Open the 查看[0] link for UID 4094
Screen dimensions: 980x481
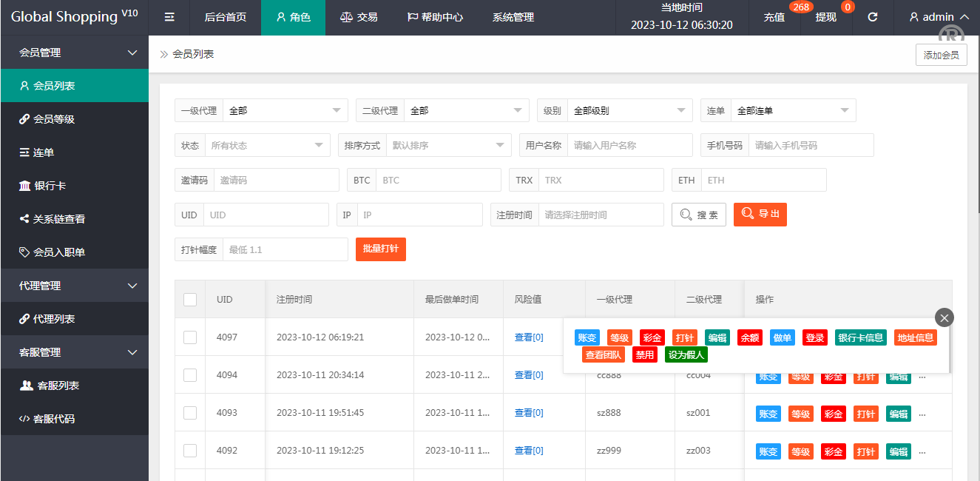coord(527,374)
